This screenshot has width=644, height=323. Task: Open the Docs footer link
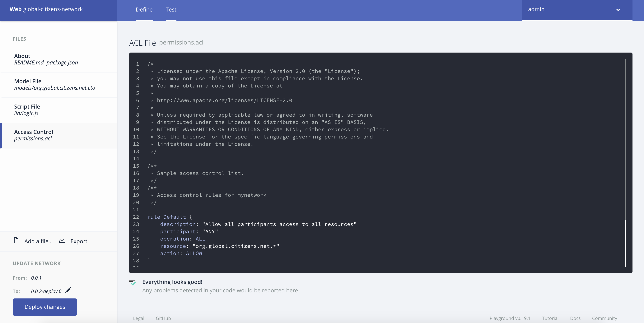(575, 318)
